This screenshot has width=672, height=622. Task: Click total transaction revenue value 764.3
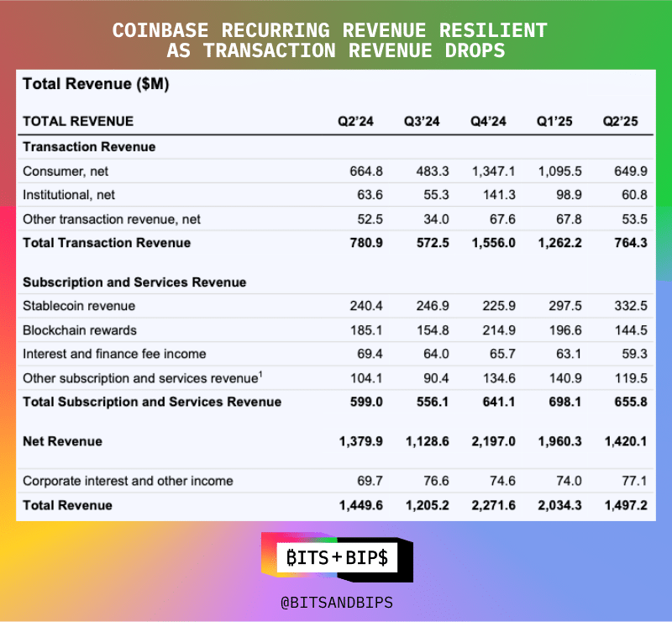point(631,243)
